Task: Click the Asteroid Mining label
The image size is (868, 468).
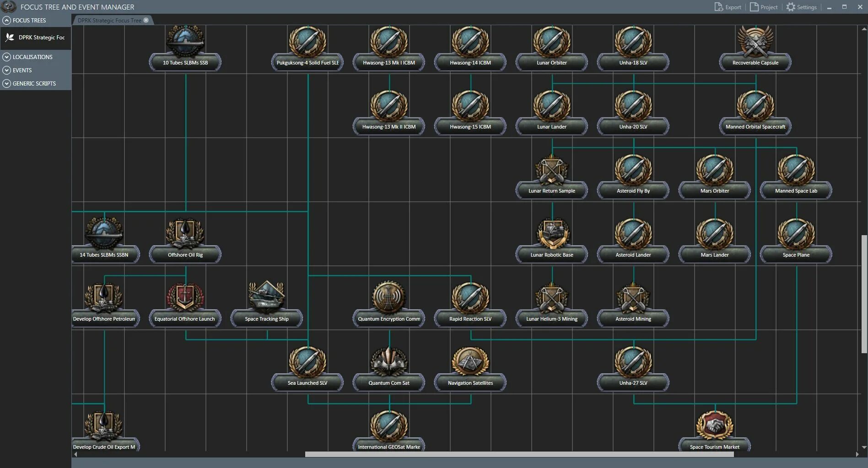Action: tap(633, 319)
